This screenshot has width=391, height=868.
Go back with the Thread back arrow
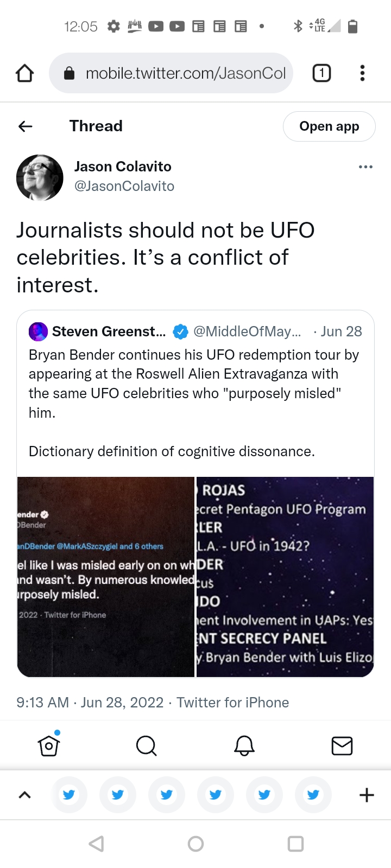pos(26,126)
